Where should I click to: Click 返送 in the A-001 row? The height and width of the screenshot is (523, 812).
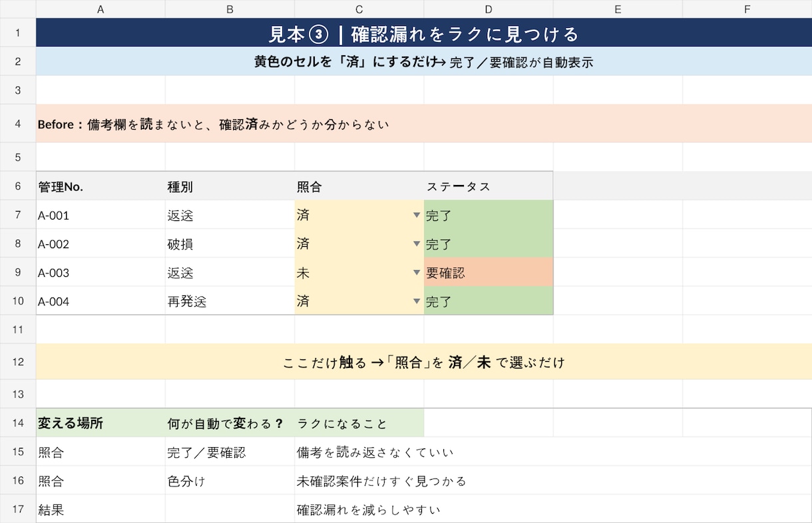coord(230,215)
